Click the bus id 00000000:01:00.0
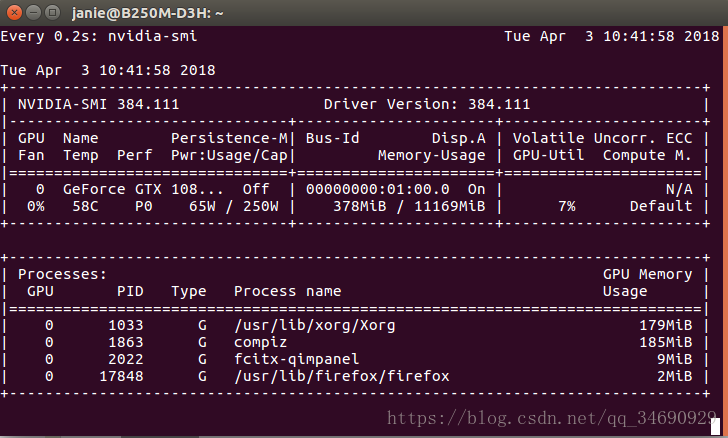Image resolution: width=728 pixels, height=438 pixels. 377,189
